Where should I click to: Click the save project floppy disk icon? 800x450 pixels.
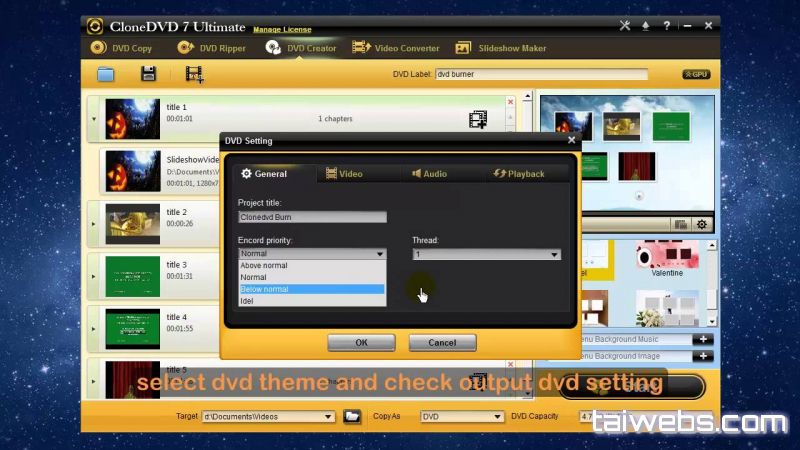148,74
